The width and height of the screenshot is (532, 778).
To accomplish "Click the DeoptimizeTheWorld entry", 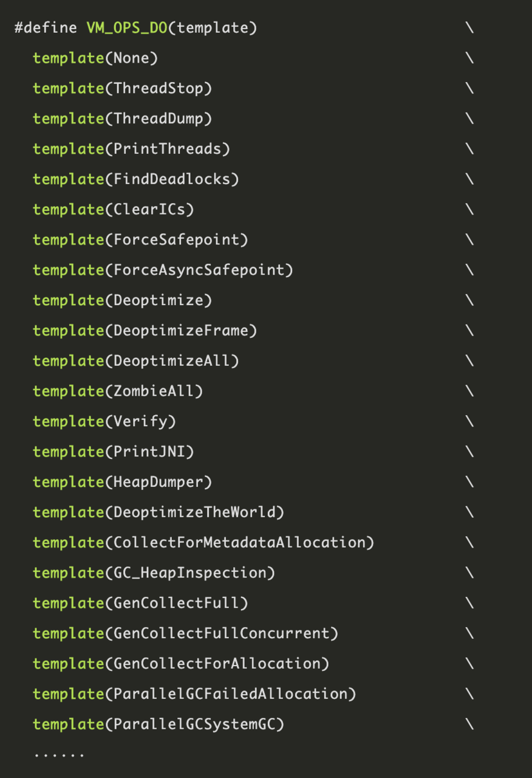I will click(194, 512).
